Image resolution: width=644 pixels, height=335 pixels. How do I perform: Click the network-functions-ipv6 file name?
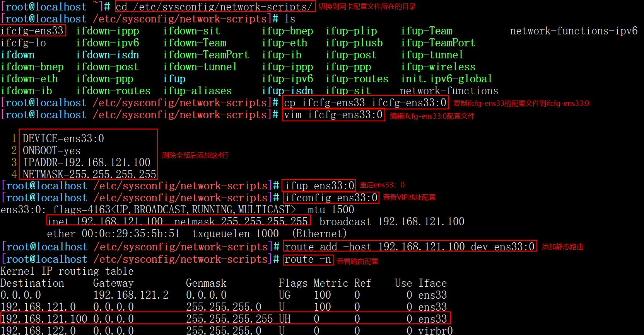(574, 31)
